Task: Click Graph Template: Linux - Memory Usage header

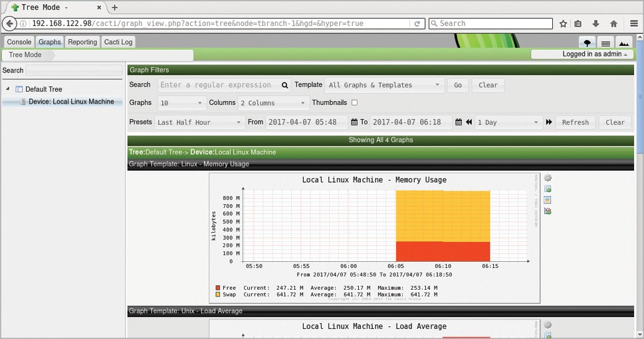Action: click(x=381, y=164)
